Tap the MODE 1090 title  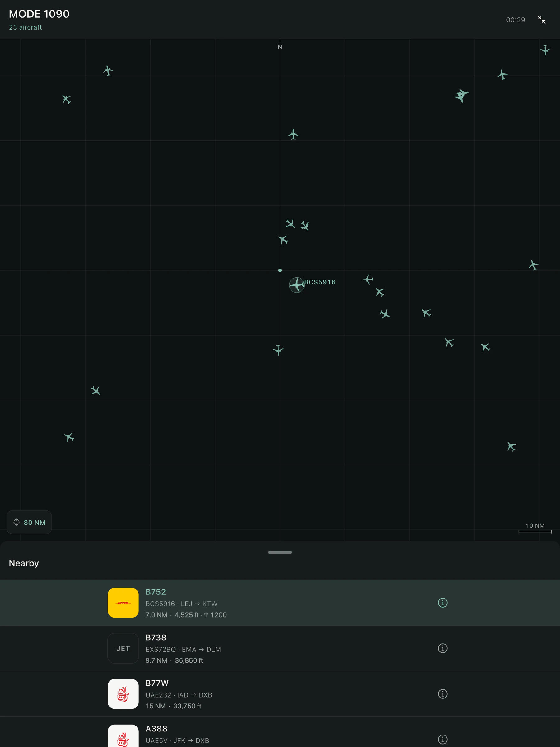point(39,14)
